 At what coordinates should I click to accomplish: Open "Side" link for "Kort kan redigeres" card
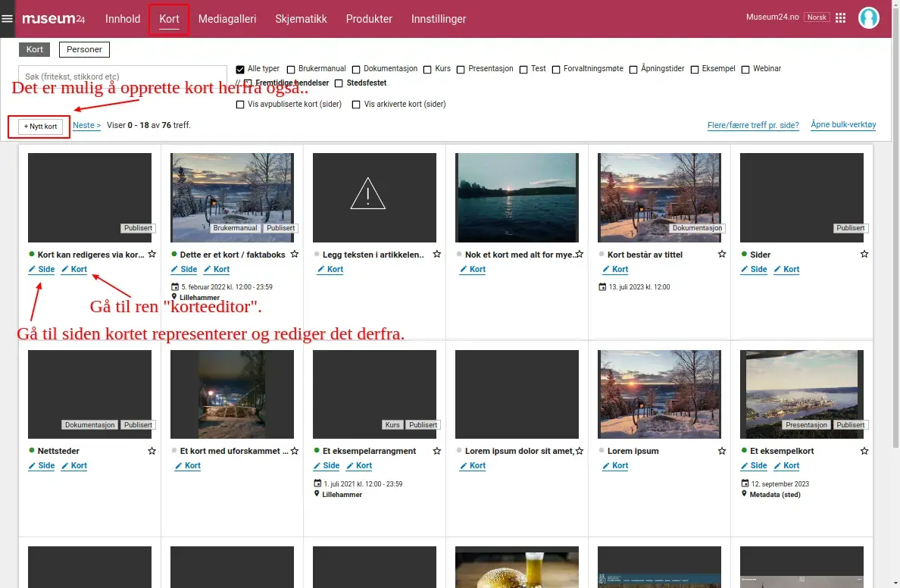42,269
